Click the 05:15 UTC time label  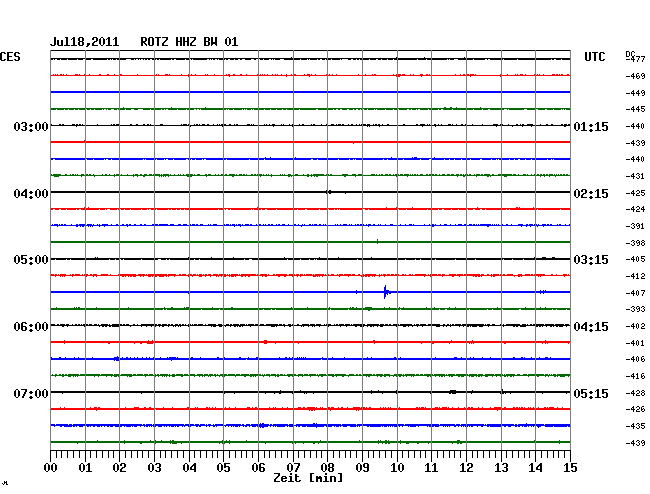[x=591, y=393]
